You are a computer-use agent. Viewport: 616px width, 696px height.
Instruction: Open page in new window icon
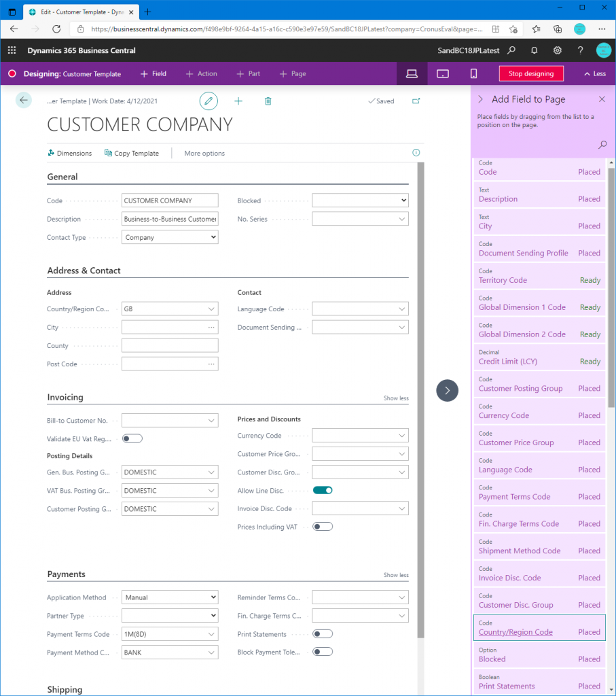click(416, 101)
